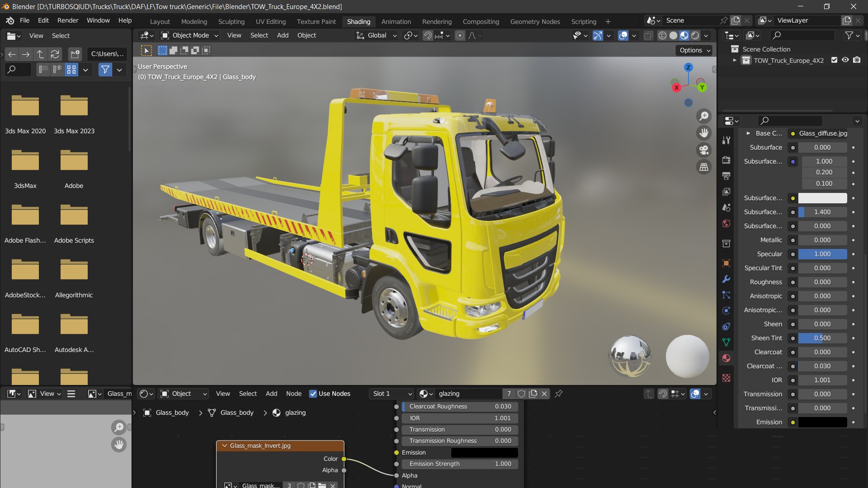Open the viewport Options dropdown
Image resolution: width=868 pixels, height=488 pixels.
pos(694,50)
